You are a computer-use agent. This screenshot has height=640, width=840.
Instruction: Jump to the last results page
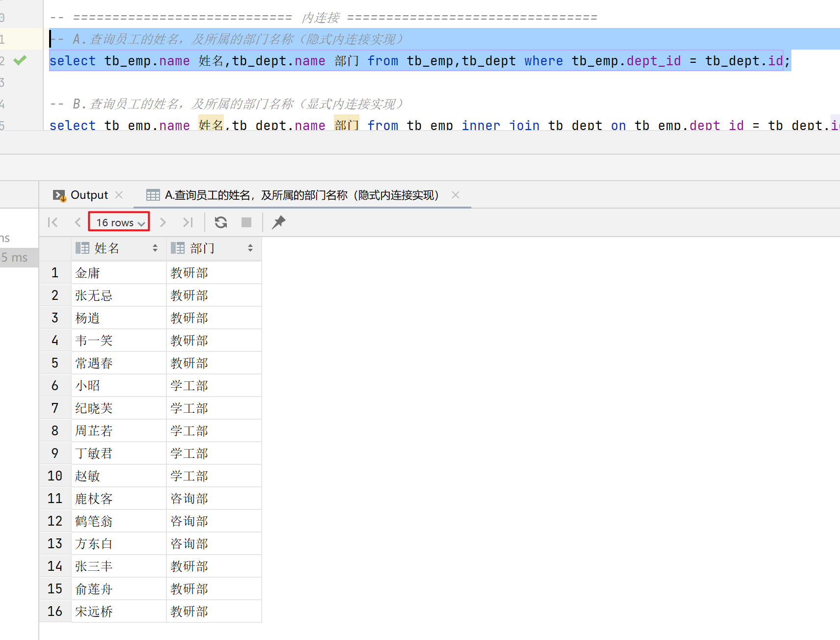pyautogui.click(x=188, y=222)
